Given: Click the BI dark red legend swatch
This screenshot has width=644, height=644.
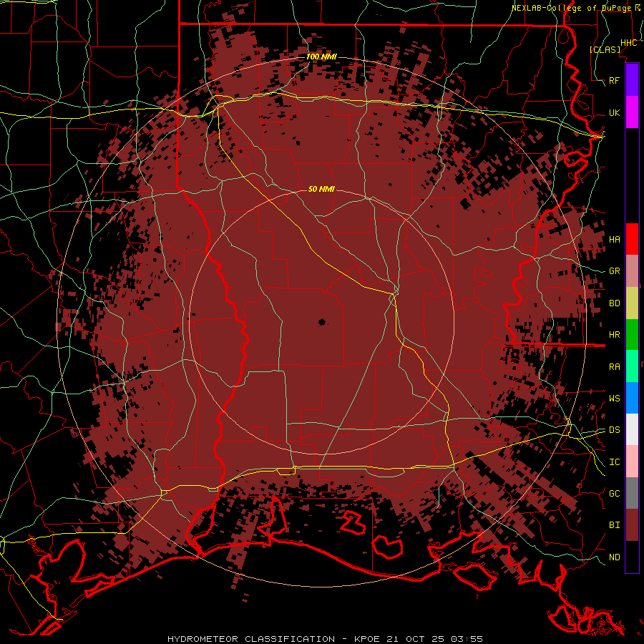Looking at the screenshot, I should pos(632,525).
